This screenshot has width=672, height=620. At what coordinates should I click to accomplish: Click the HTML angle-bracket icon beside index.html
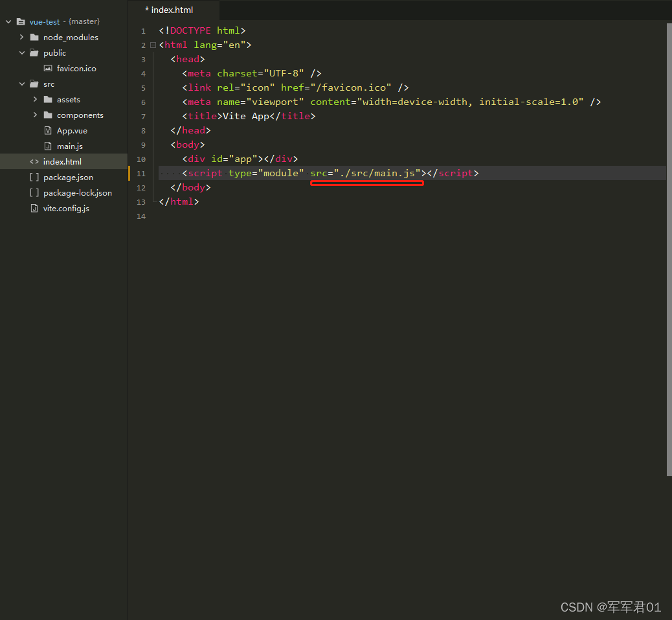[x=34, y=161]
